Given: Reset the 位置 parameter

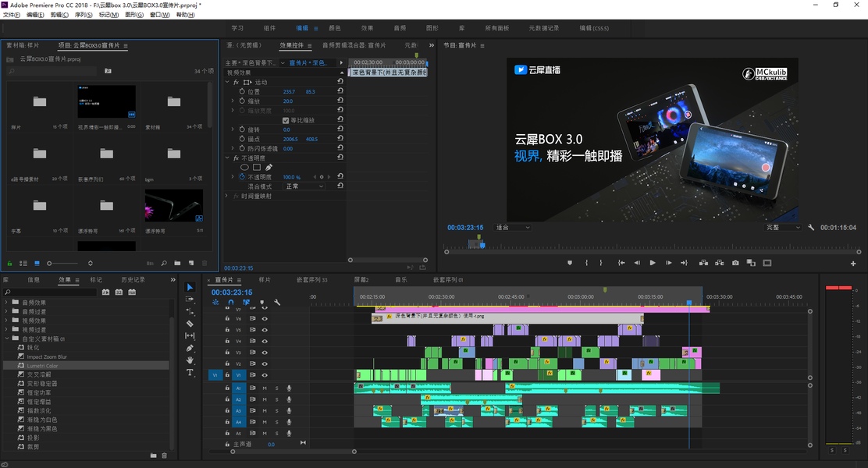Looking at the screenshot, I should [x=340, y=91].
